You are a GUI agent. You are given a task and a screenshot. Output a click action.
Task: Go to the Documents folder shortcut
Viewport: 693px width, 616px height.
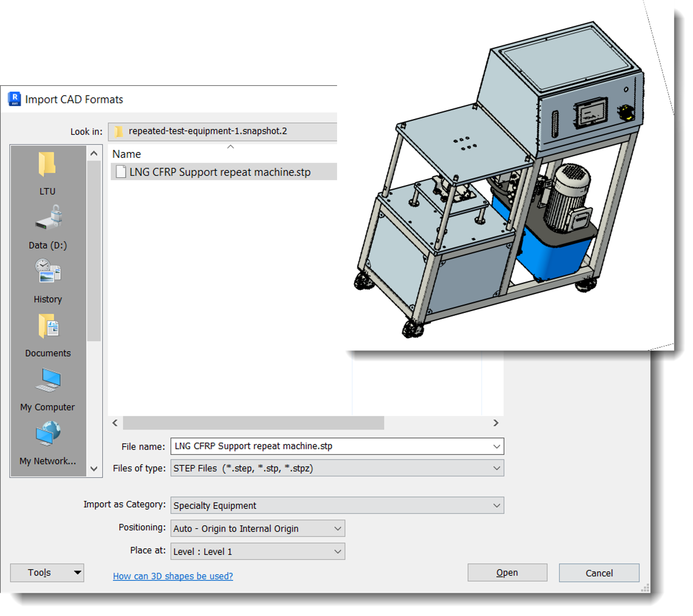(48, 335)
